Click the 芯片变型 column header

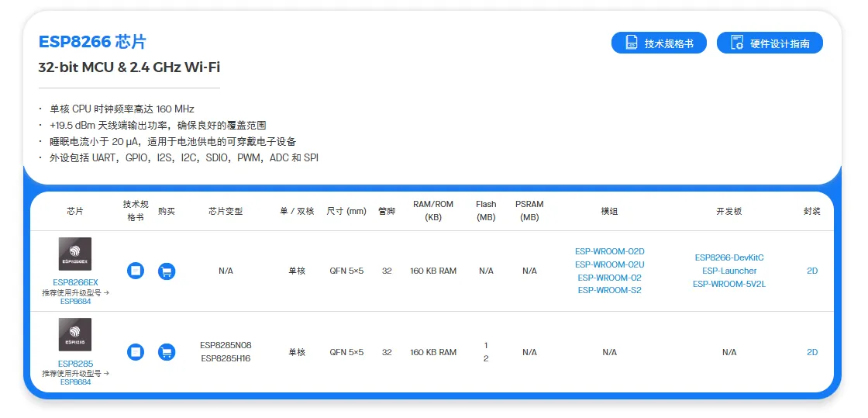click(226, 211)
